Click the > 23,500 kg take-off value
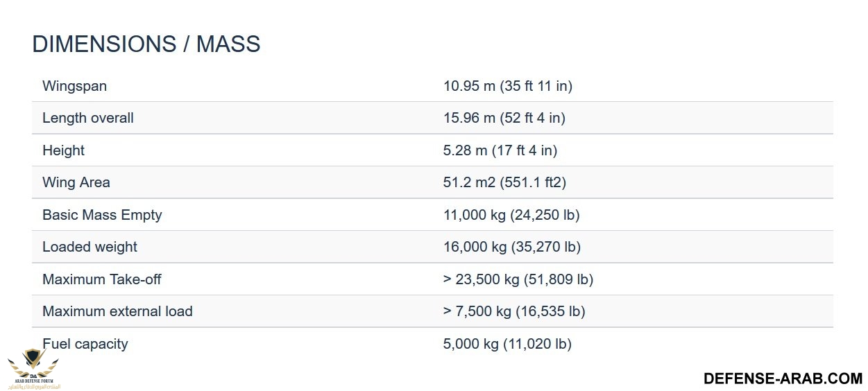 [518, 279]
